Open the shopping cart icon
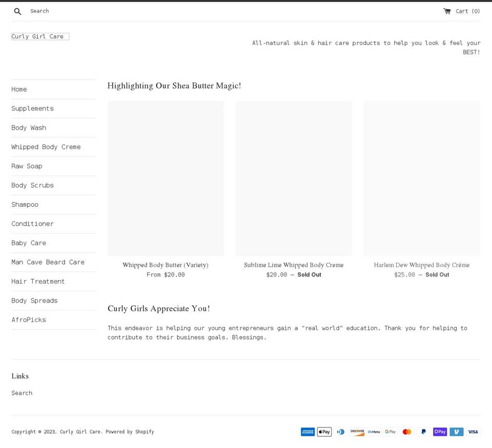492x448 pixels. coord(447,11)
